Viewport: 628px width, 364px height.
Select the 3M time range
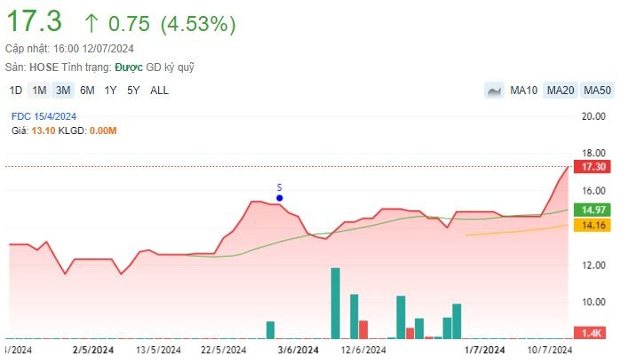point(63,90)
